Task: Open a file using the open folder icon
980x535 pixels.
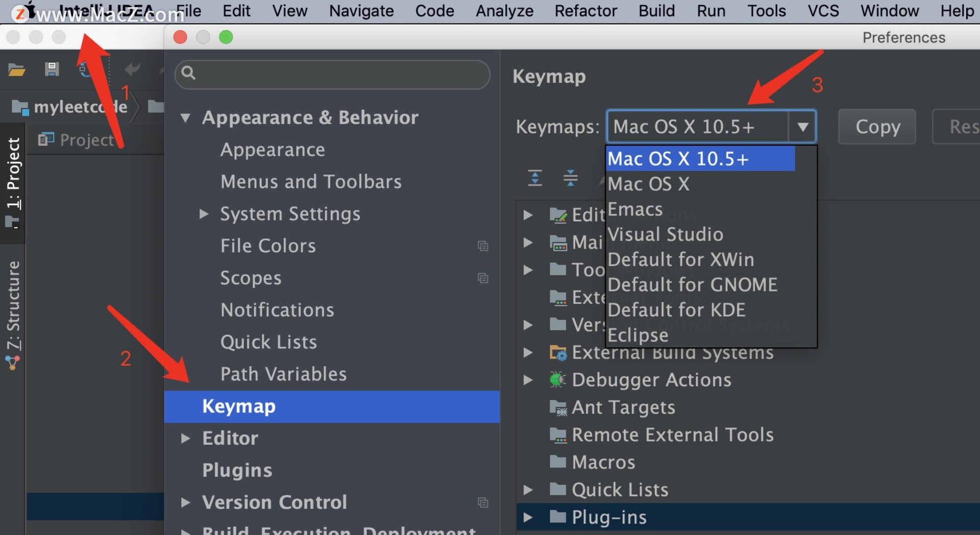Action: coord(17,69)
